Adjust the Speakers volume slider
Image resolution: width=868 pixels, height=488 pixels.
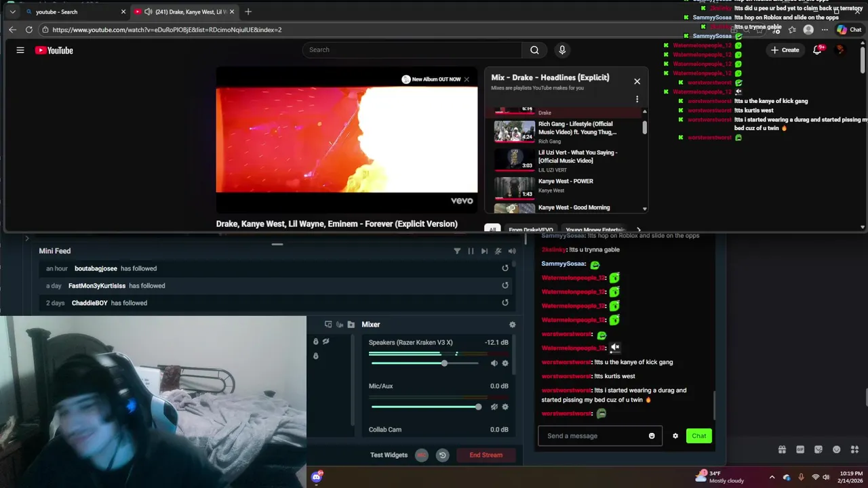point(425,363)
